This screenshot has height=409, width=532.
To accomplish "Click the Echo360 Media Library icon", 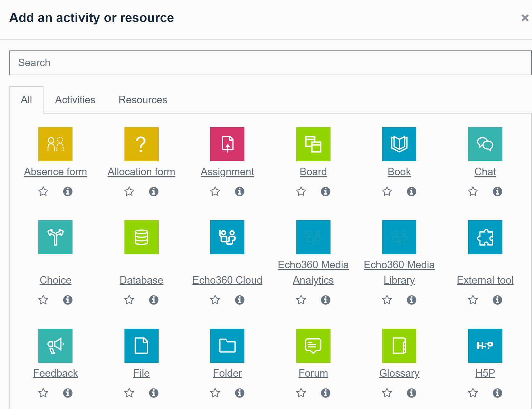I will click(399, 237).
